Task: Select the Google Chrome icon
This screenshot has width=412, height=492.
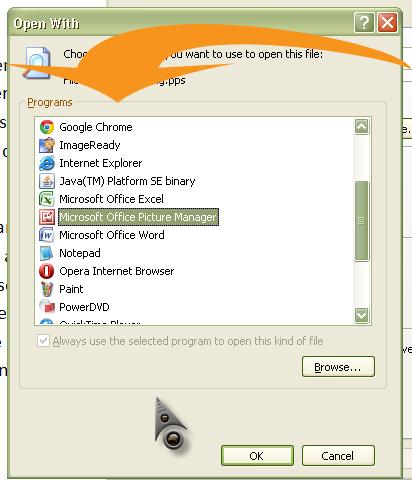Action: coord(47,127)
